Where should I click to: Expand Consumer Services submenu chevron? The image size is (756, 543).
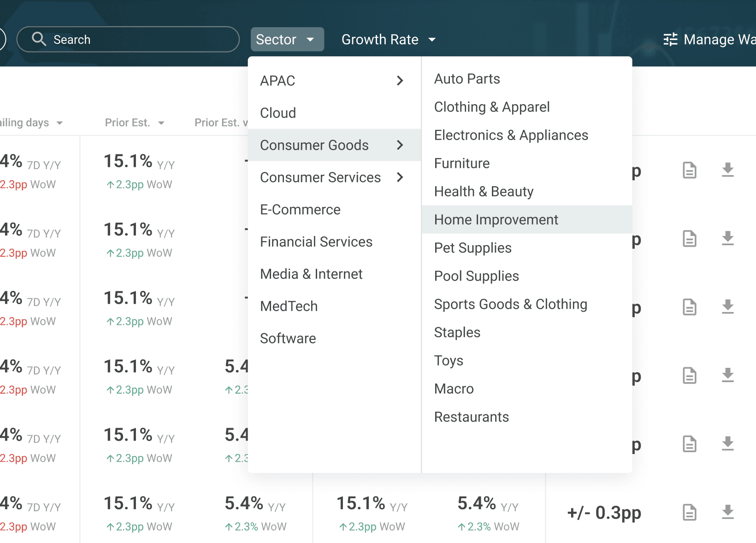pyautogui.click(x=400, y=177)
